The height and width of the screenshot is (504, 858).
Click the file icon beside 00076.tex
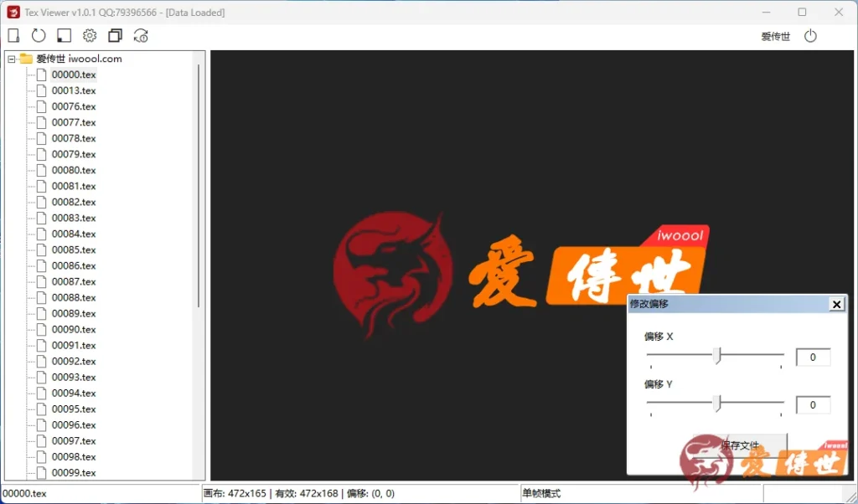point(42,106)
